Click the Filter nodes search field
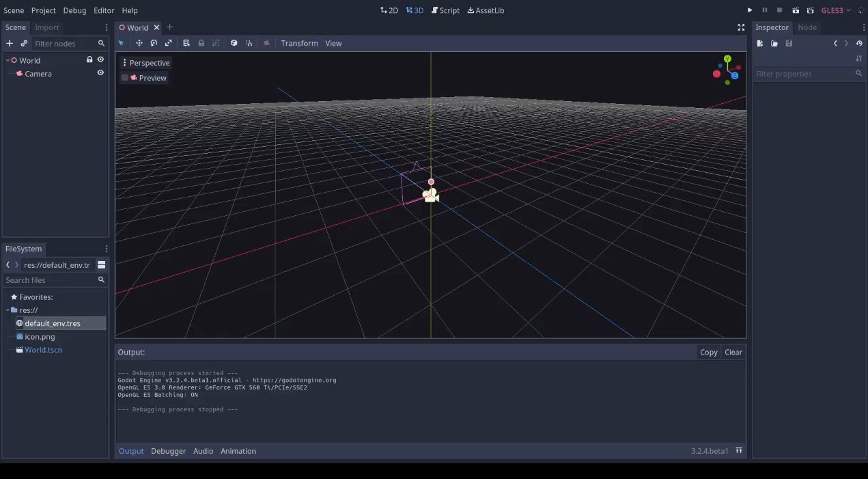 [x=68, y=43]
